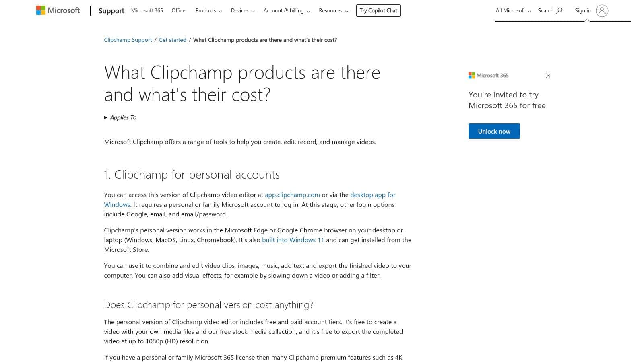Click the account profile icon
Viewport: 644px width, 362px height.
click(x=603, y=12)
